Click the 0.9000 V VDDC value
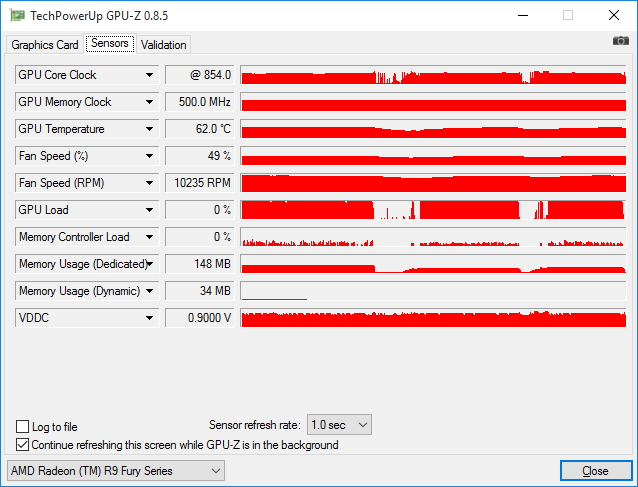The height and width of the screenshot is (487, 638). 200,318
